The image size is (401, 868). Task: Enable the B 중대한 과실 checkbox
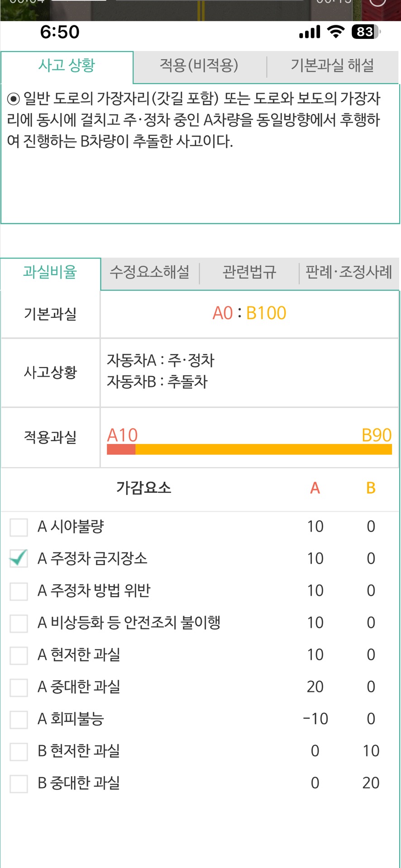tap(19, 783)
